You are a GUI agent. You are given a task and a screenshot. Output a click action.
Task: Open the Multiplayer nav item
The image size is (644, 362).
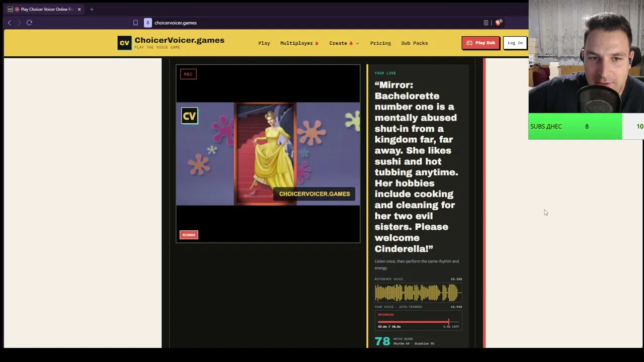(x=299, y=43)
